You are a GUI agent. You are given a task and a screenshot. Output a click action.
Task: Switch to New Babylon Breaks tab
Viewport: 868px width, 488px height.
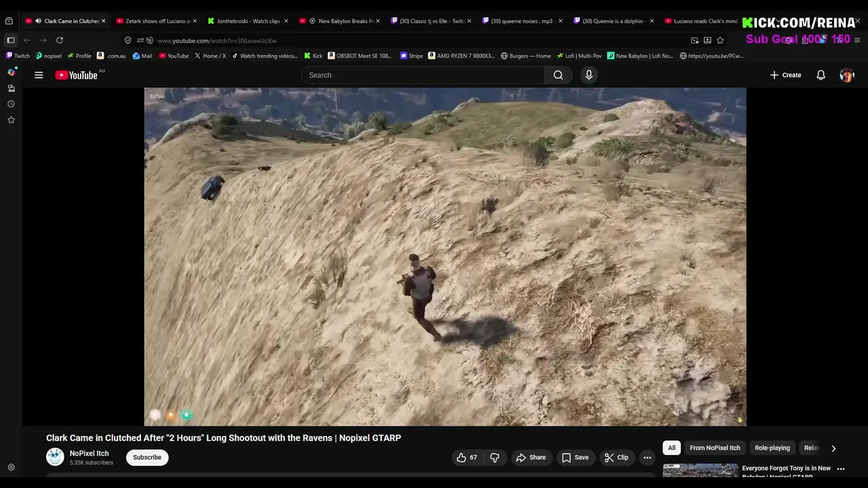coord(340,21)
